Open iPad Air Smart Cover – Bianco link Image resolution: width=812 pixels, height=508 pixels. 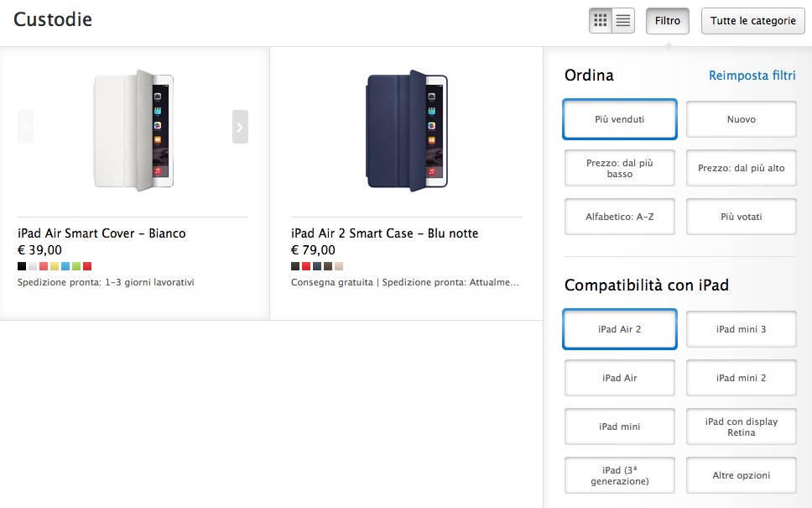(101, 233)
